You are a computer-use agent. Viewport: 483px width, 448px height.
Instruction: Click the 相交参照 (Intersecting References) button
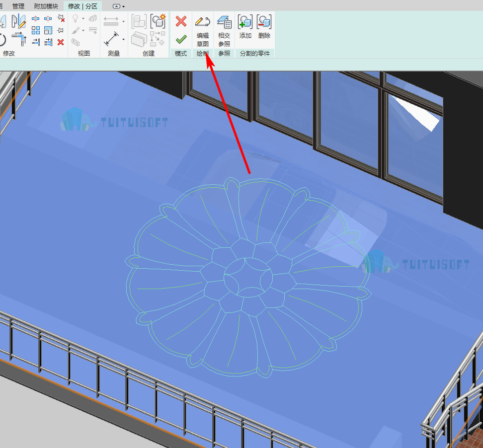(x=224, y=31)
